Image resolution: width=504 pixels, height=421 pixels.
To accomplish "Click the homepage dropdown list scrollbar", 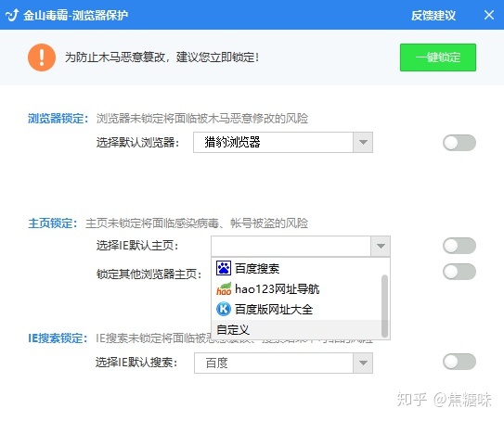I will [385, 305].
